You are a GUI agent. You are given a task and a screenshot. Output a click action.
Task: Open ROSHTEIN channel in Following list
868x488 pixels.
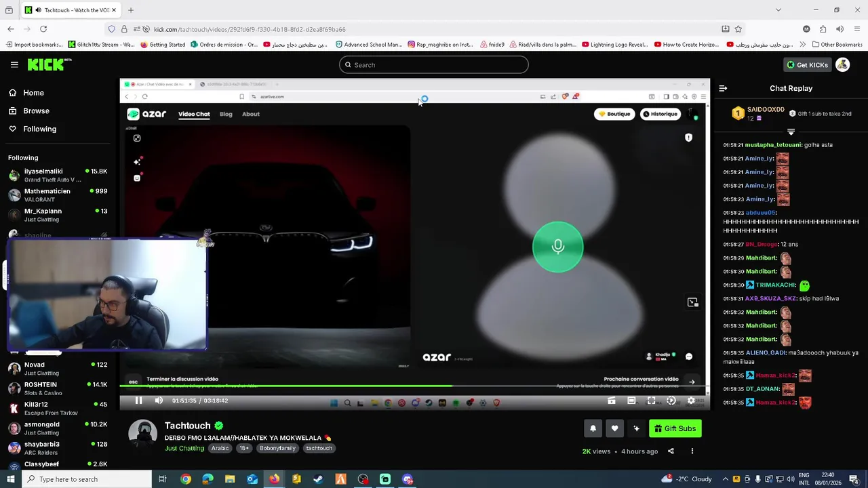[x=57, y=388]
